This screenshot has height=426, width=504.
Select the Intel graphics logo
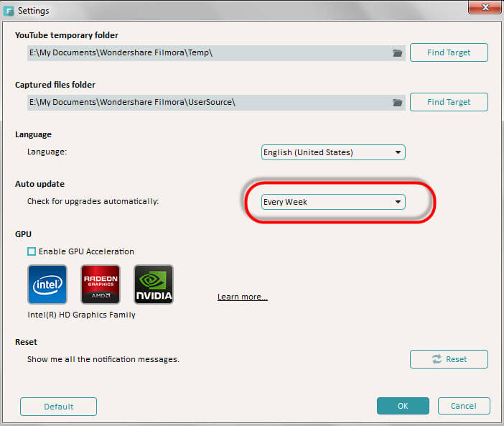(47, 284)
